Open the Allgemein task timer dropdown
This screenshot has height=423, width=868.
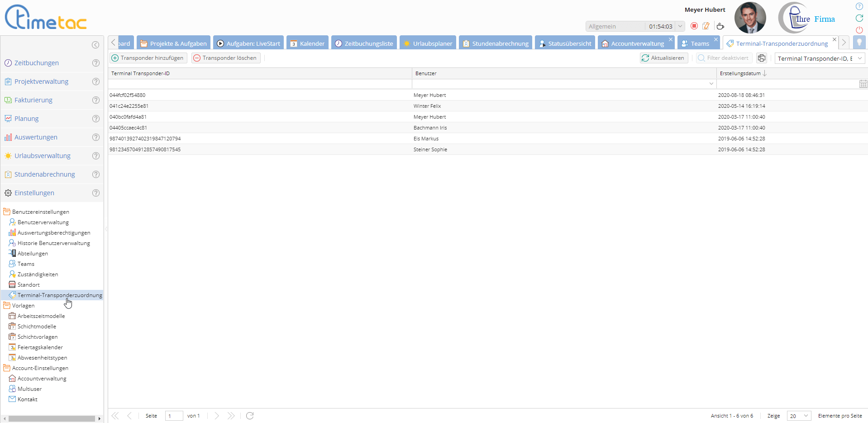[x=680, y=26]
